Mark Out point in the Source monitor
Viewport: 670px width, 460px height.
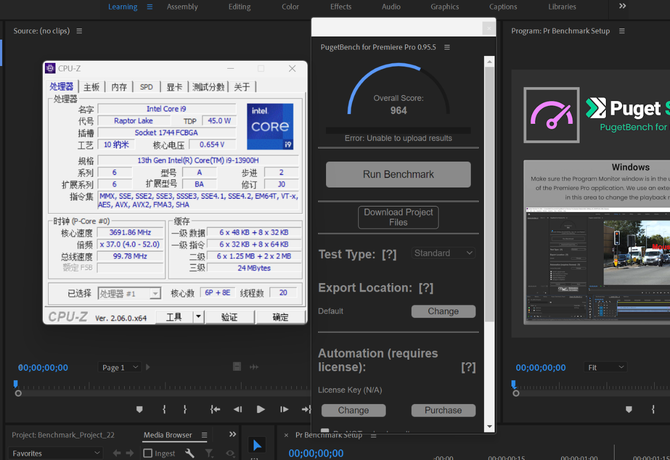185,409
